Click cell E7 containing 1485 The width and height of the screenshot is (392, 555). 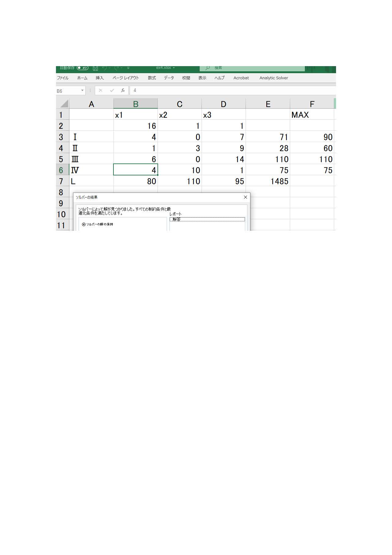(x=268, y=181)
